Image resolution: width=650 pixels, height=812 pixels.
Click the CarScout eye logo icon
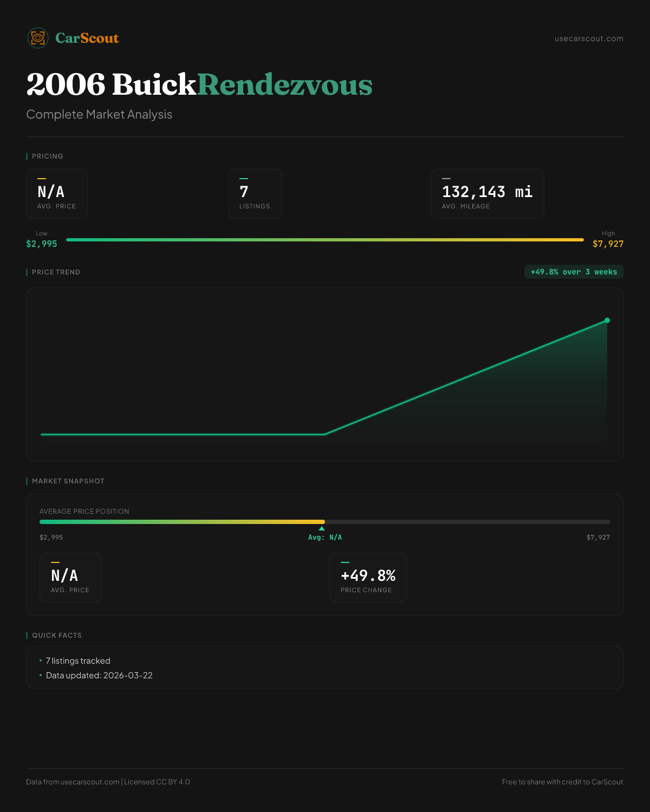tap(38, 38)
